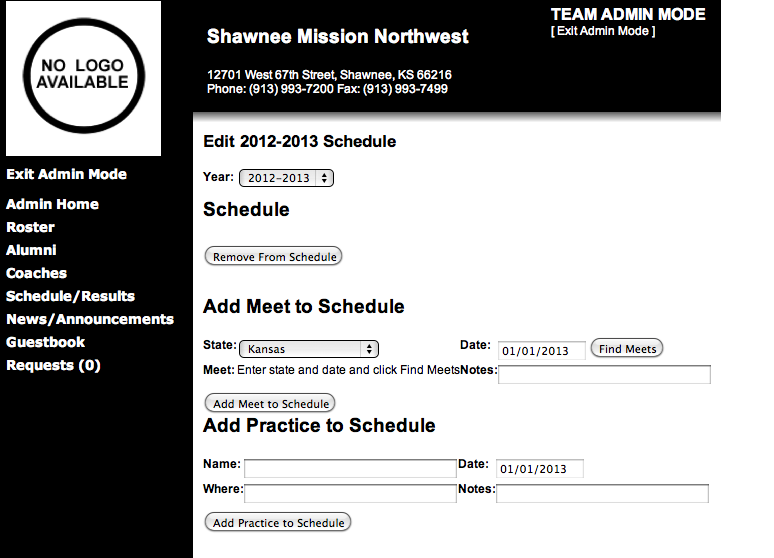
Task: Click the No Logo Available image
Action: [83, 78]
